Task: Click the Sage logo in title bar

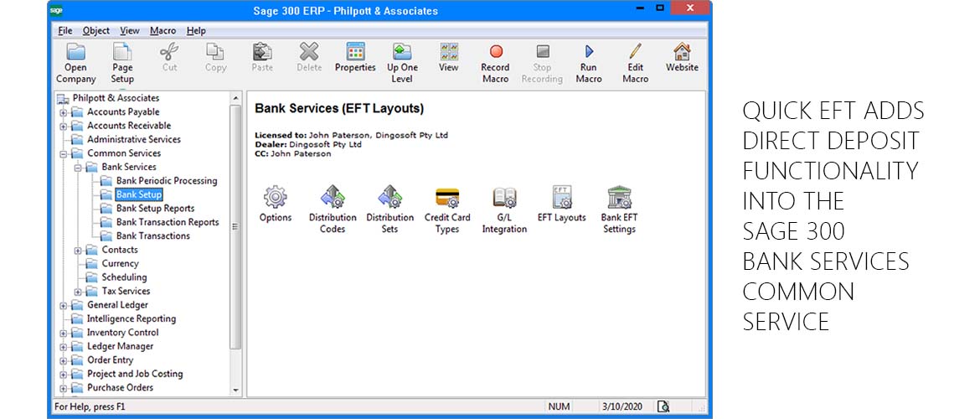Action: point(56,10)
